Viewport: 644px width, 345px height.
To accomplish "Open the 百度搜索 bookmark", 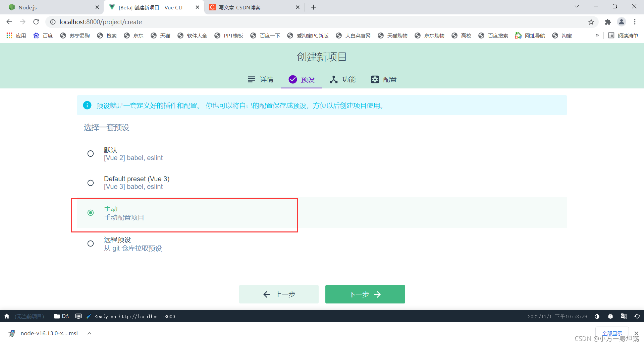I will click(x=493, y=36).
